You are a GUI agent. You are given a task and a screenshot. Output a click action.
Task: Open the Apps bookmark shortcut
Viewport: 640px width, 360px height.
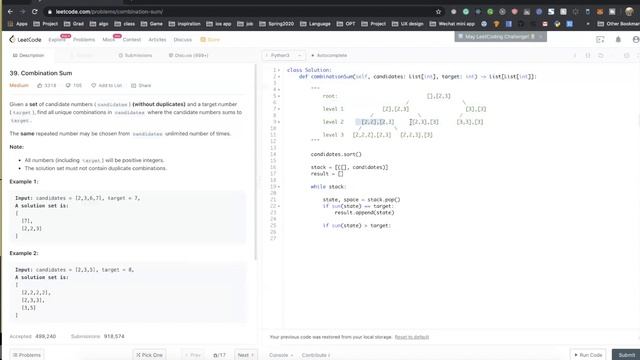tap(18, 24)
